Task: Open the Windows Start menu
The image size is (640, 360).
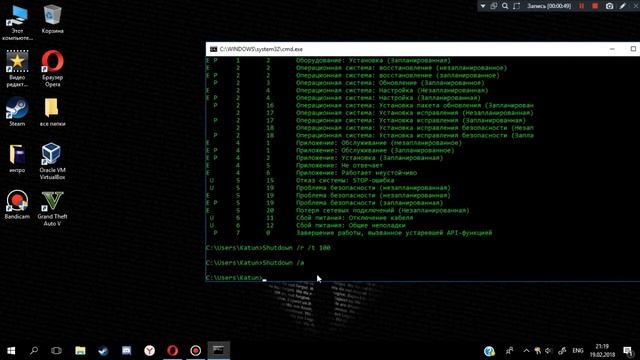Action: (x=11, y=350)
